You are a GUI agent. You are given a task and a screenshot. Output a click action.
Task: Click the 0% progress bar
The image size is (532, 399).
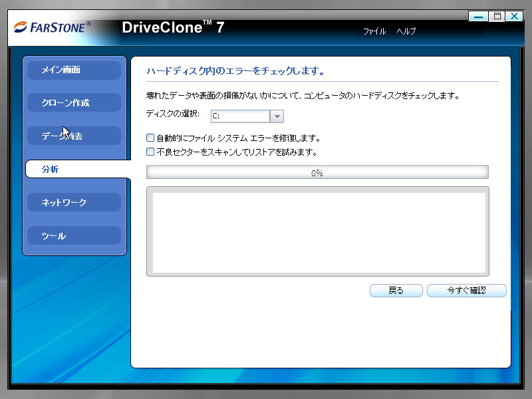coord(317,172)
